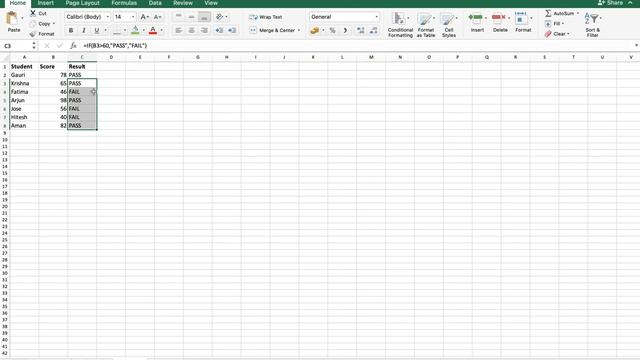Click the Fill button

554,24
